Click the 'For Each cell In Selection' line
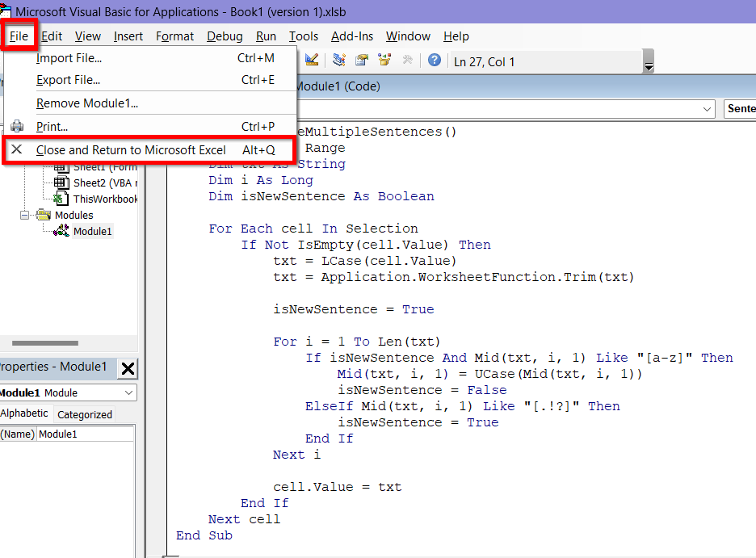 coord(313,229)
